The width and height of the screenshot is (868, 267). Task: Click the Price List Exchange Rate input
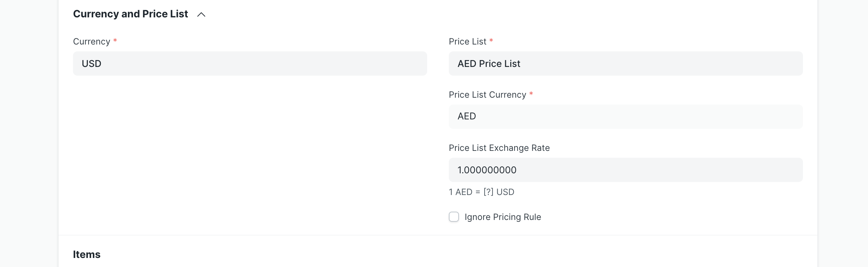(626, 170)
